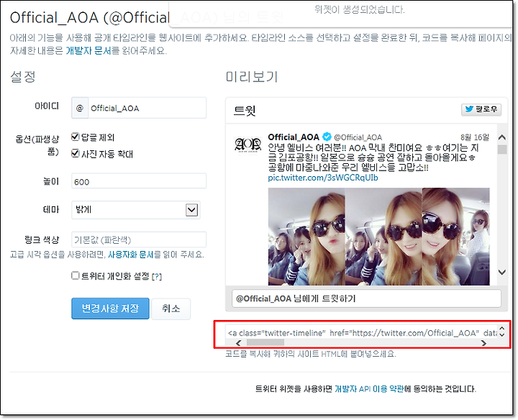Open the theme dropdown showing 밝게
Viewport: 518px width, 420px height.
pyautogui.click(x=136, y=210)
